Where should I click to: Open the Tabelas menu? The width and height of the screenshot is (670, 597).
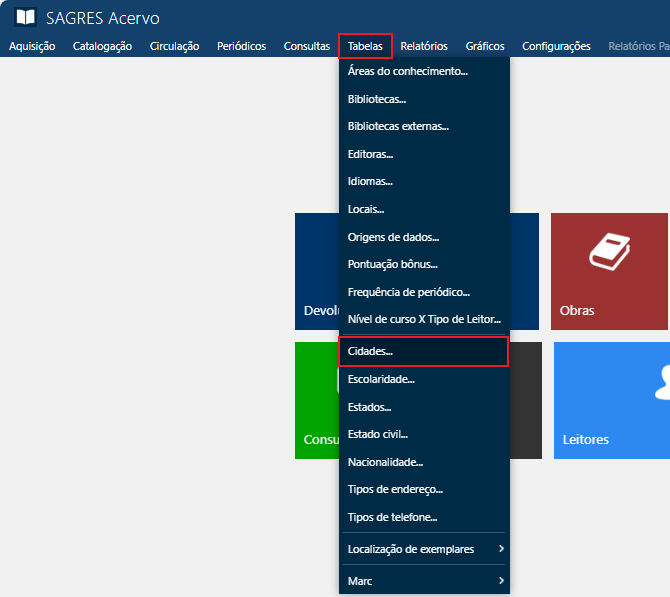click(365, 46)
